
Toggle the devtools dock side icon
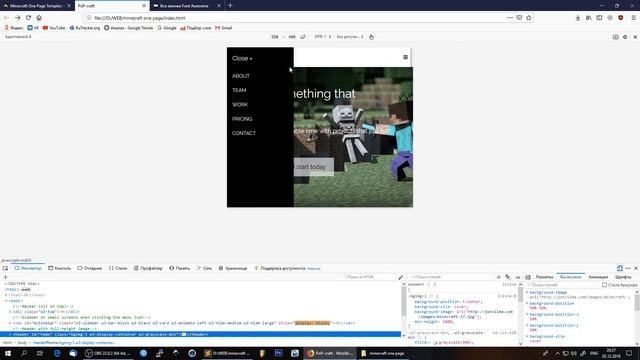pyautogui.click(x=620, y=268)
